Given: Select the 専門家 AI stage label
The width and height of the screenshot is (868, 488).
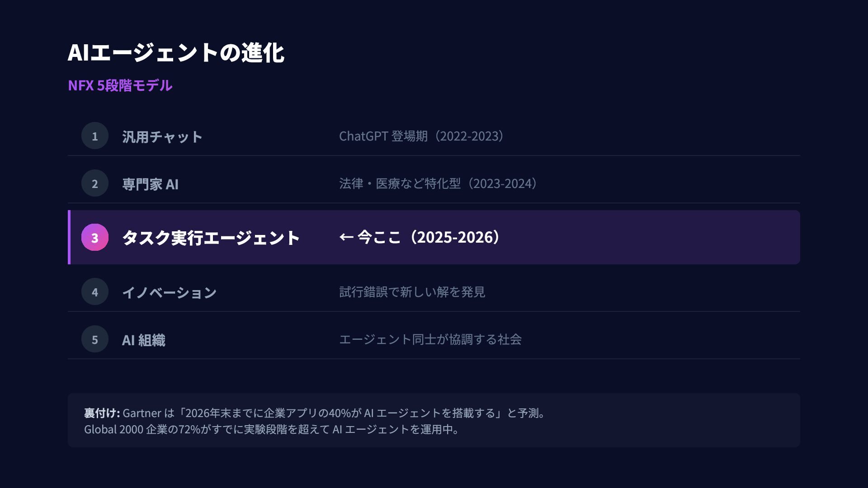Looking at the screenshot, I should [x=150, y=184].
